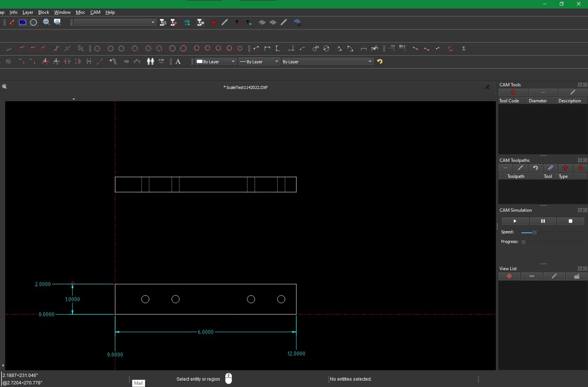Open the CAM menu
Viewport: 588px width, 387px height.
click(95, 12)
